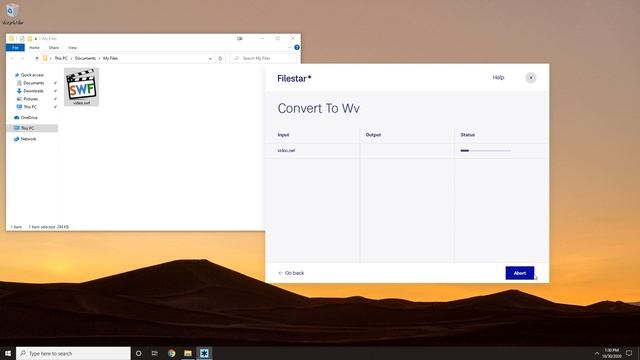Show hidden system tray icons
This screenshot has height=360, width=640.
[597, 353]
